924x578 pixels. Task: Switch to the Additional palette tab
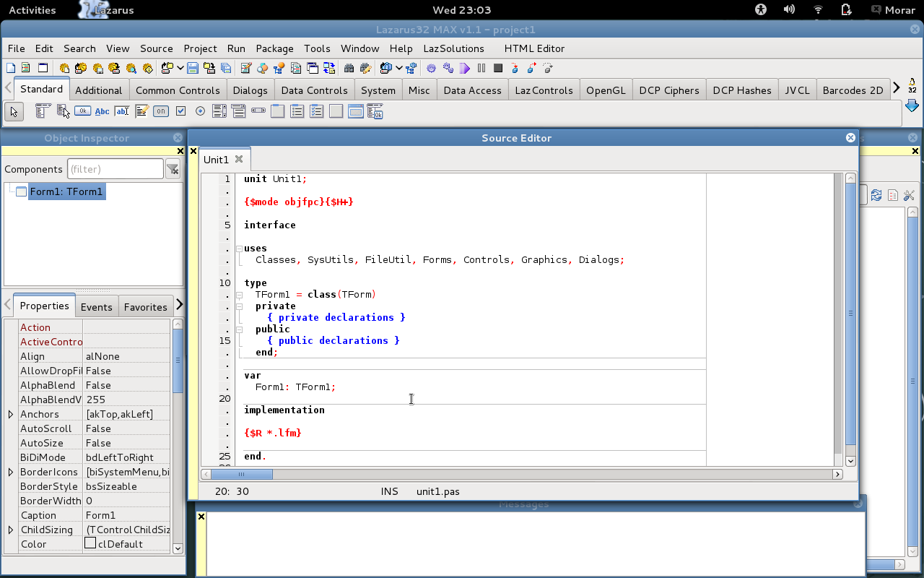point(98,90)
